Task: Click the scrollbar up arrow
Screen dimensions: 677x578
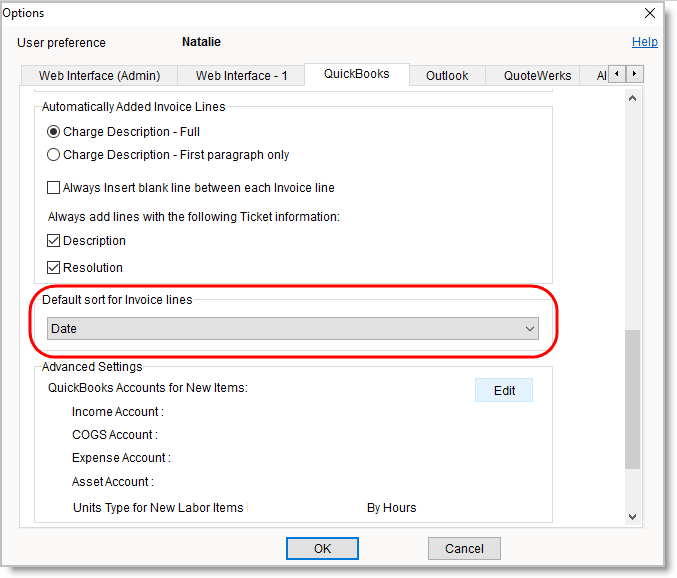Action: (x=632, y=99)
